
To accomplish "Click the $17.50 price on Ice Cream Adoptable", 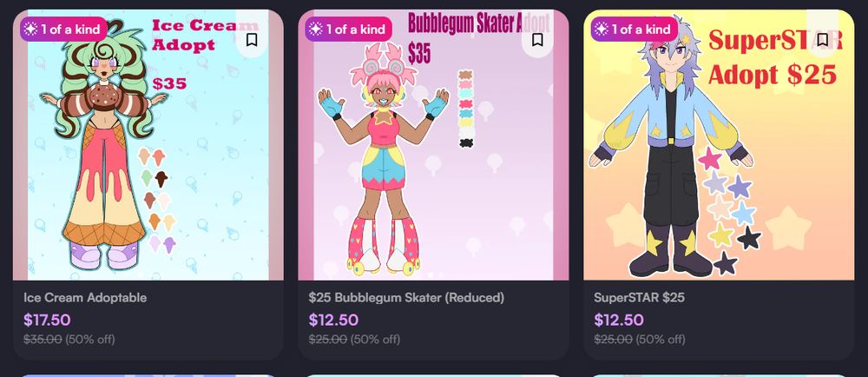I will 47,320.
